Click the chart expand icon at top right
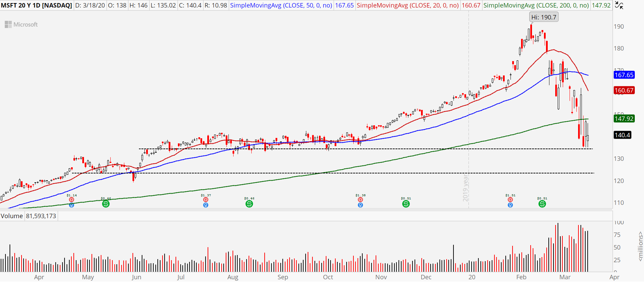The height and width of the screenshot is (282, 644). click(x=619, y=5)
